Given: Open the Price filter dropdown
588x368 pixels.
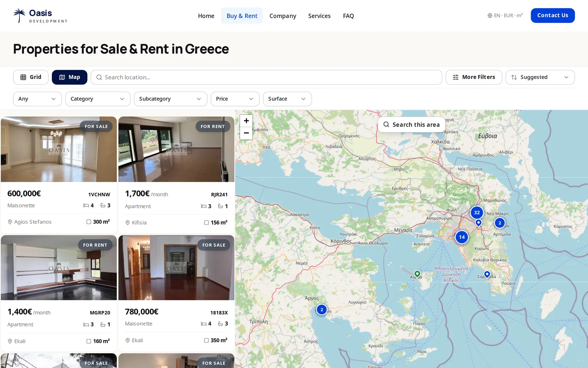Looking at the screenshot, I should click(x=235, y=99).
